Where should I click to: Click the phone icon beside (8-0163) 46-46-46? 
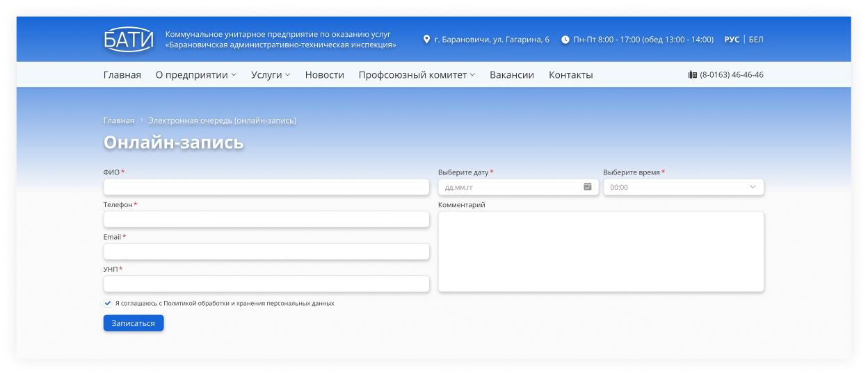pos(692,75)
